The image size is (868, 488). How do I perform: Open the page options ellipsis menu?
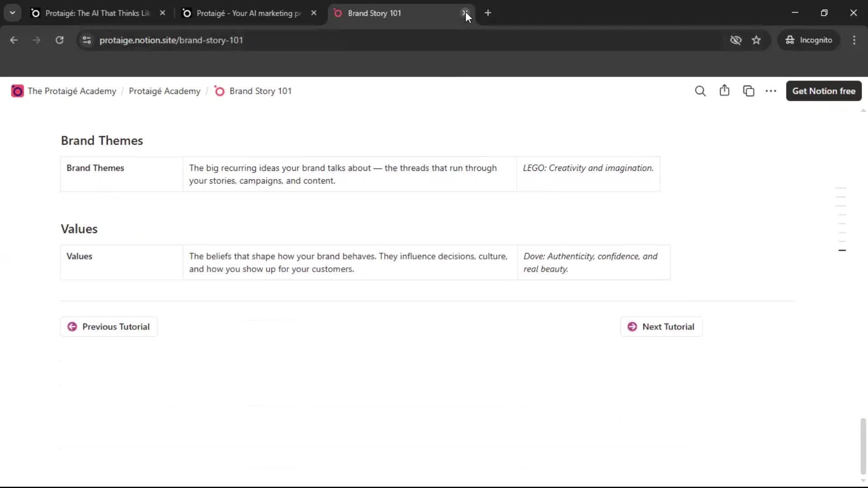coord(771,91)
